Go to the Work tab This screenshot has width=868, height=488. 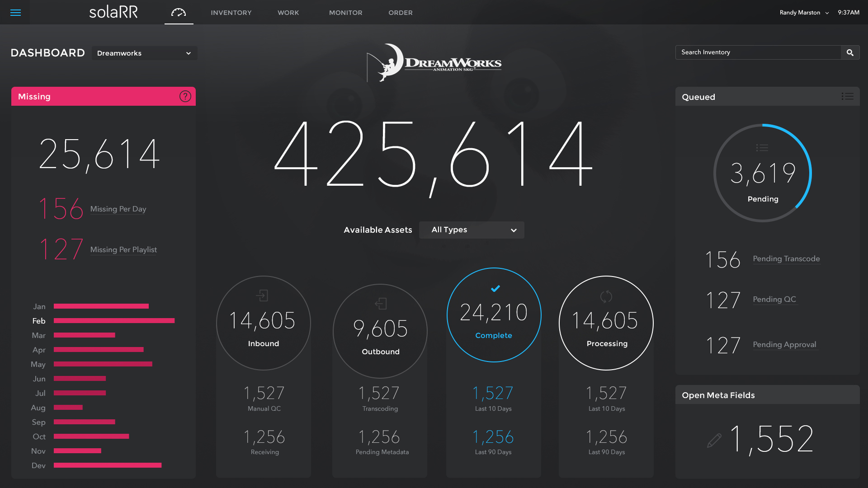point(288,13)
